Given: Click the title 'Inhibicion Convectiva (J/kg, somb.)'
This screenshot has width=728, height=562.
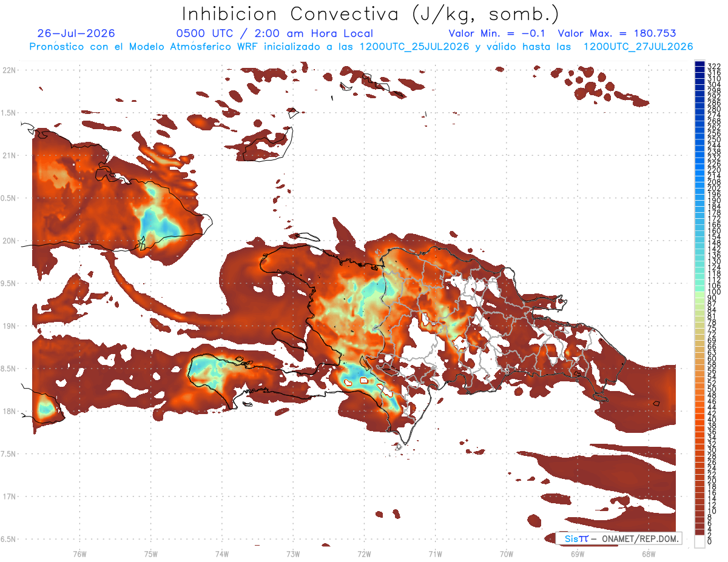Looking at the screenshot, I should click(x=371, y=15).
